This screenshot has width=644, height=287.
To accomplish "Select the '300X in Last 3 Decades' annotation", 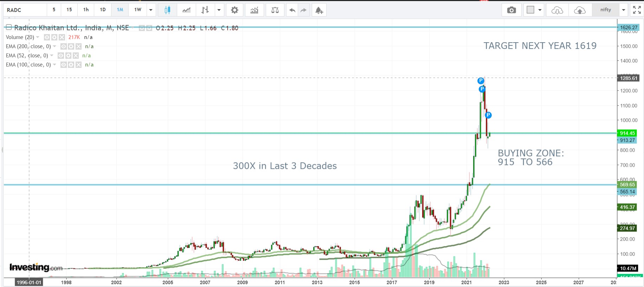I will [x=285, y=166].
